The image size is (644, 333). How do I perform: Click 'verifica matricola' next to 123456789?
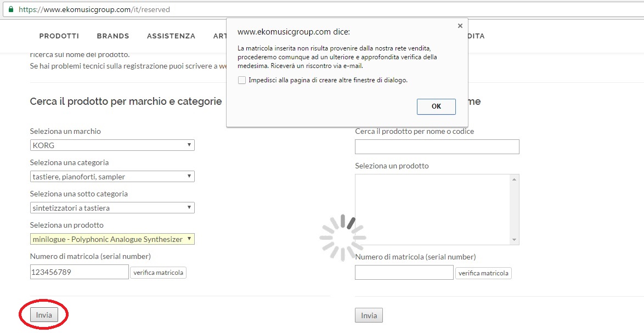coord(158,273)
